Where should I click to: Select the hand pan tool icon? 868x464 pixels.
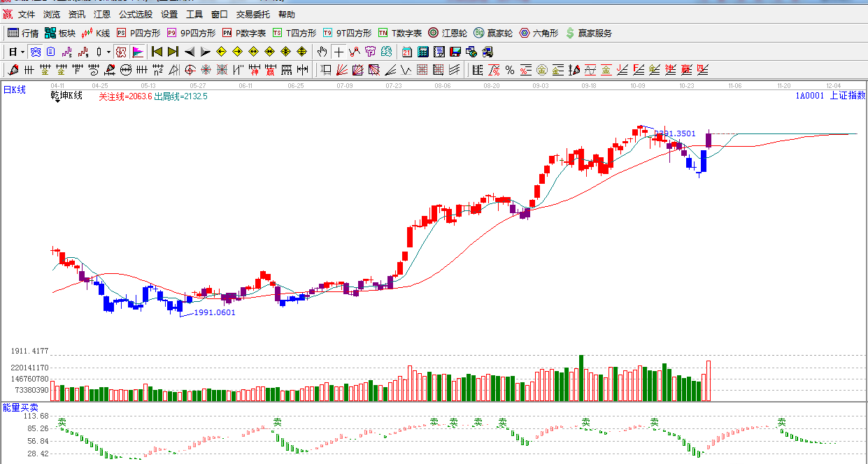point(322,52)
